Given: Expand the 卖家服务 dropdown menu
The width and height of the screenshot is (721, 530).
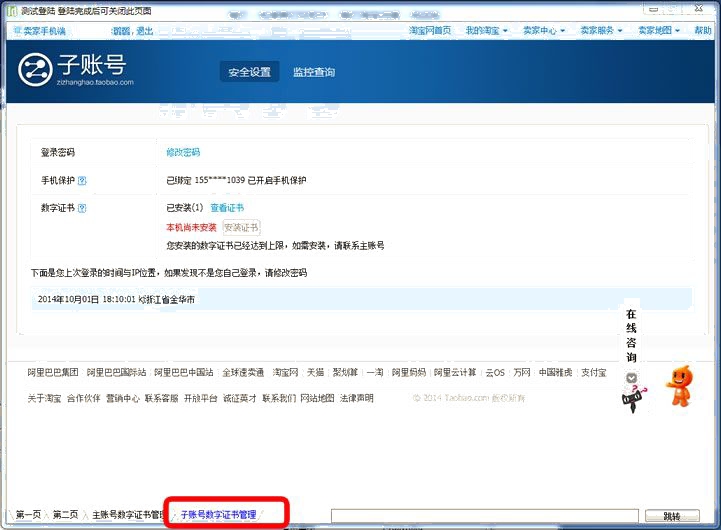Looking at the screenshot, I should coord(600,31).
